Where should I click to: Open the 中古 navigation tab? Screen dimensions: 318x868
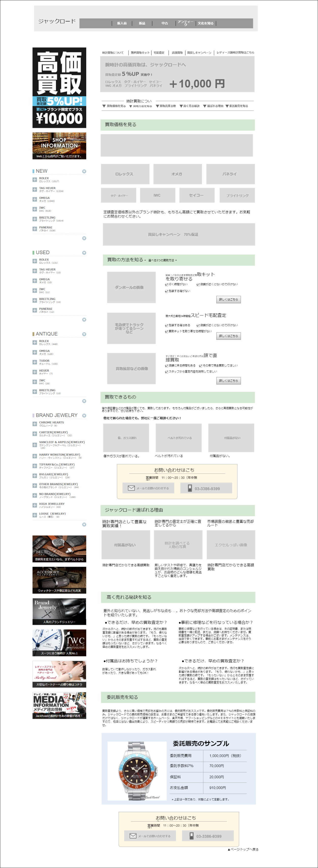(x=165, y=23)
